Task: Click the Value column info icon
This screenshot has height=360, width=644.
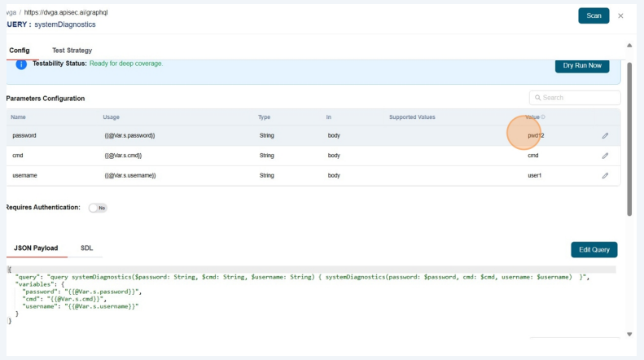Action: click(543, 117)
